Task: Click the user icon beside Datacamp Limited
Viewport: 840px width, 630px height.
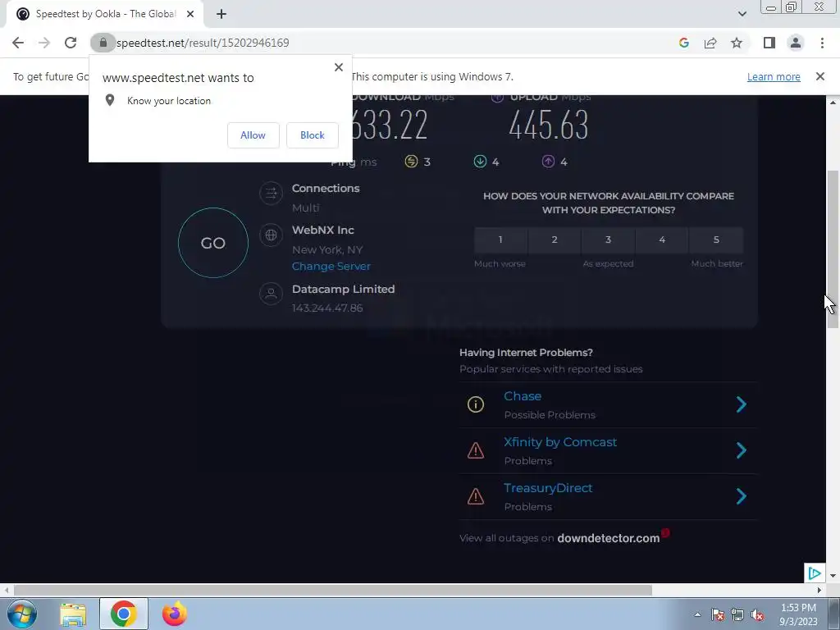Action: (271, 294)
